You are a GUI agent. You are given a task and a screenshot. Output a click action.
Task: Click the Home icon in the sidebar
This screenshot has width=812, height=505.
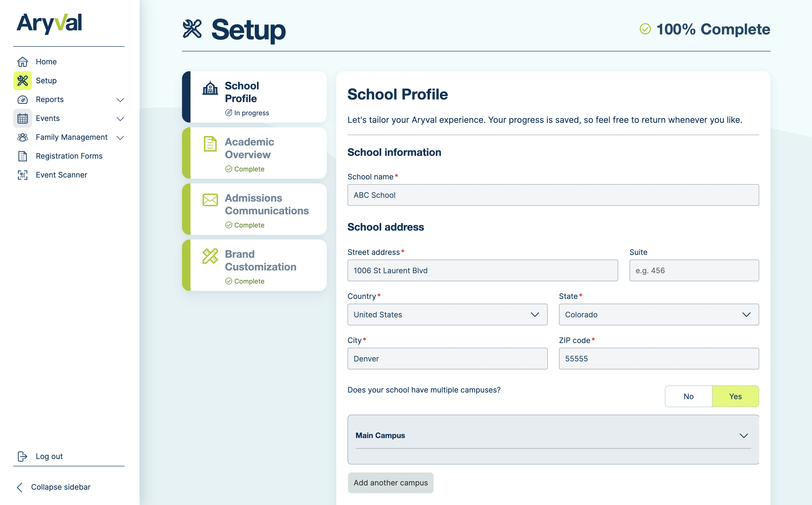tap(22, 62)
